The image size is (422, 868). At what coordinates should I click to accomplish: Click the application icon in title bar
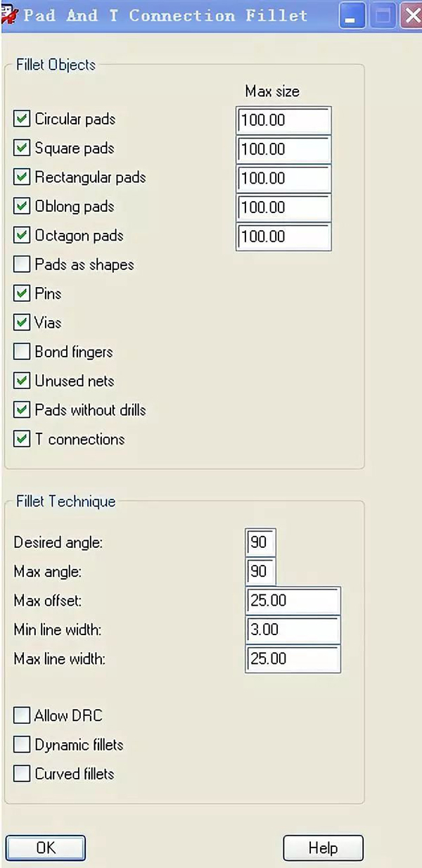(8, 14)
